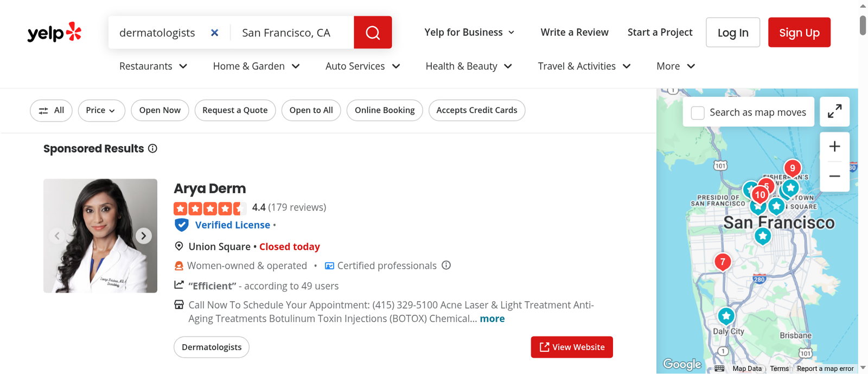Screen dimensions: 868x374
Task: Focus the San Francisco, CA location field
Action: pos(292,33)
